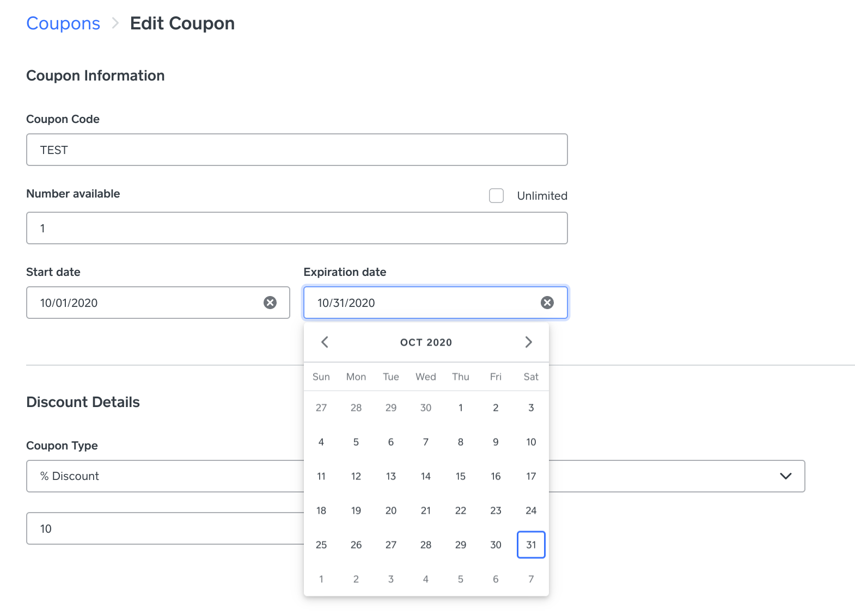This screenshot has height=616, width=855.
Task: Click the discount value field showing 10
Action: coord(163,528)
